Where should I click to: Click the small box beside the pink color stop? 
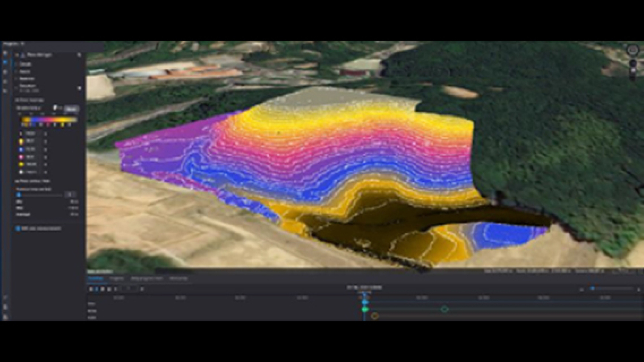tap(45, 157)
